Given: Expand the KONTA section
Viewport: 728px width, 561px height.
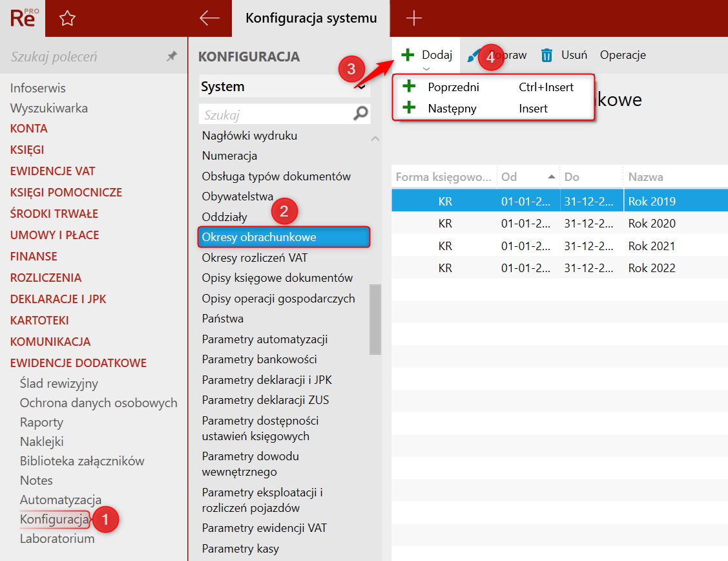Looking at the screenshot, I should pos(29,128).
